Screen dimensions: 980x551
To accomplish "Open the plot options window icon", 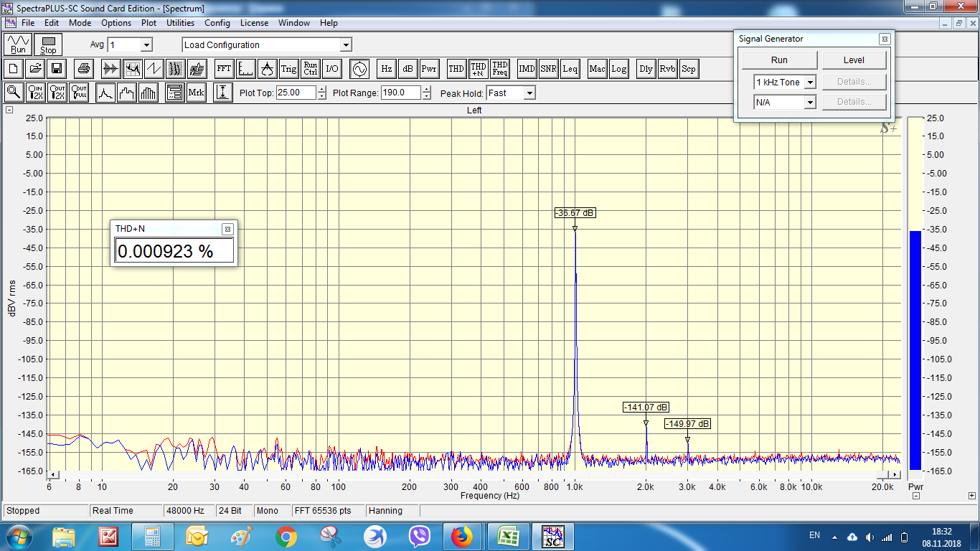I will click(x=175, y=93).
